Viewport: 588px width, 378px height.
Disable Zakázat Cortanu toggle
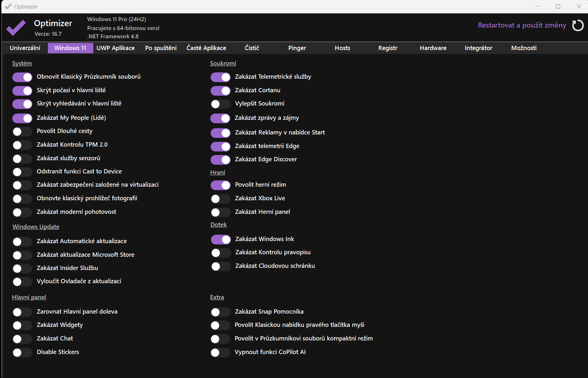[x=220, y=90]
